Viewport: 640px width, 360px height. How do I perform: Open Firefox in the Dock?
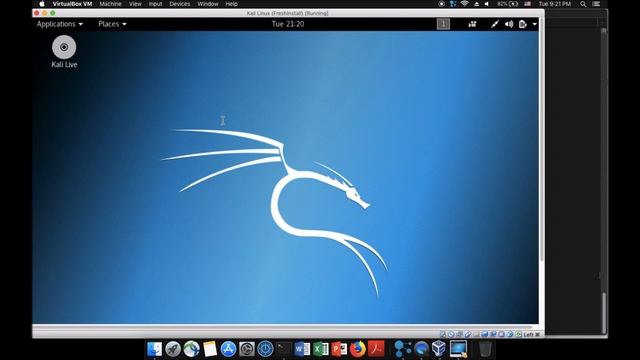click(358, 349)
